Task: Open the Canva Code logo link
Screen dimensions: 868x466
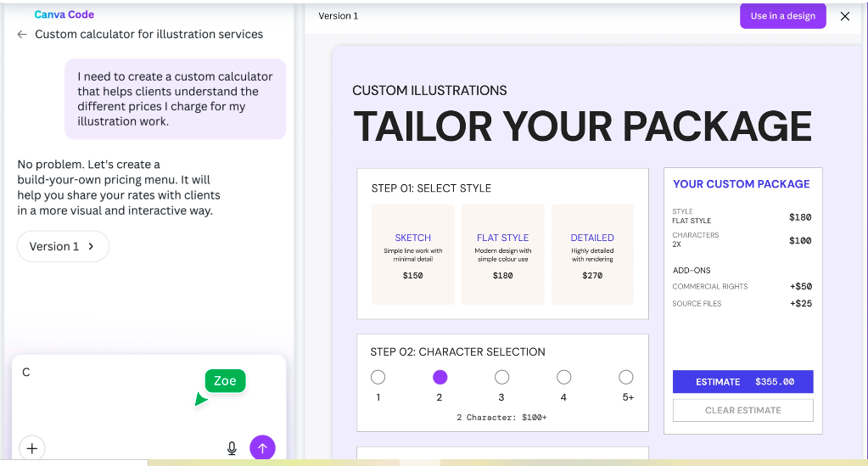Action: (x=64, y=14)
